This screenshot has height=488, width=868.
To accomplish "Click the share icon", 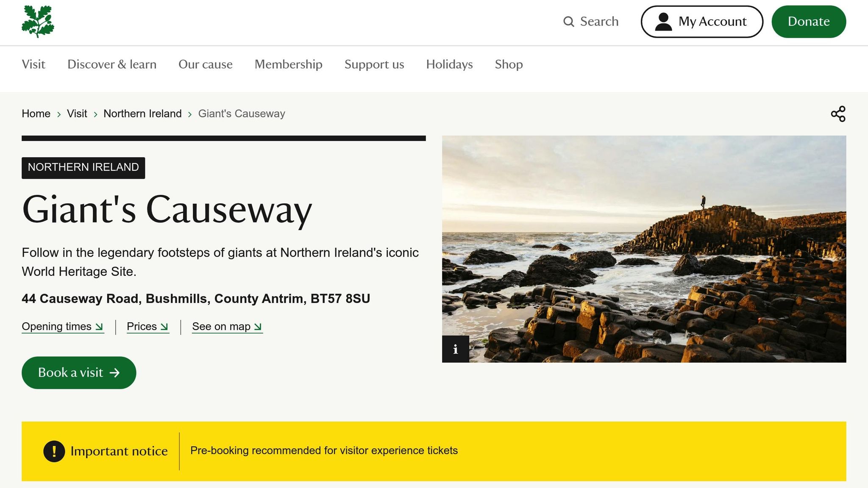I will [838, 114].
